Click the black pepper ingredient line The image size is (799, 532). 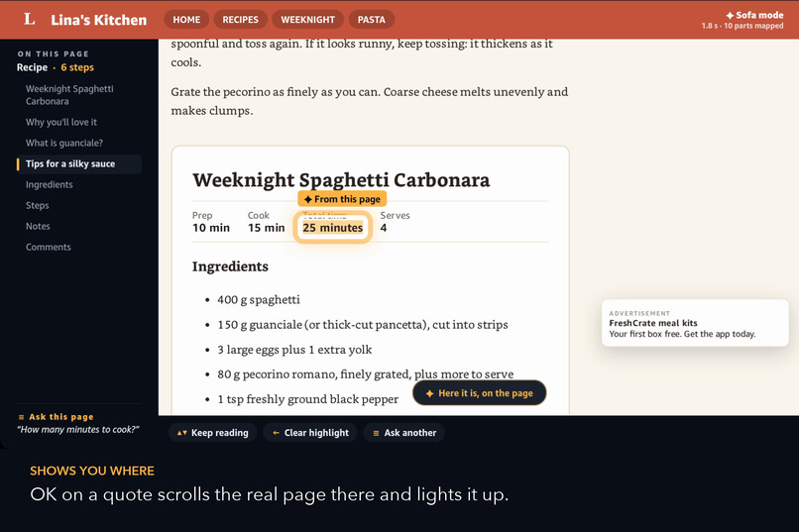tap(307, 399)
